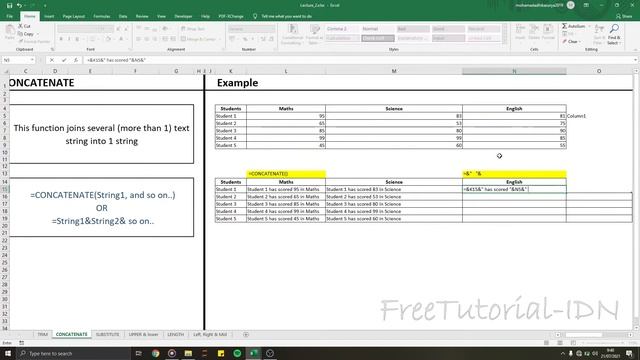Open the LENGTH sheet tab
The image size is (640, 360).
[x=176, y=334]
